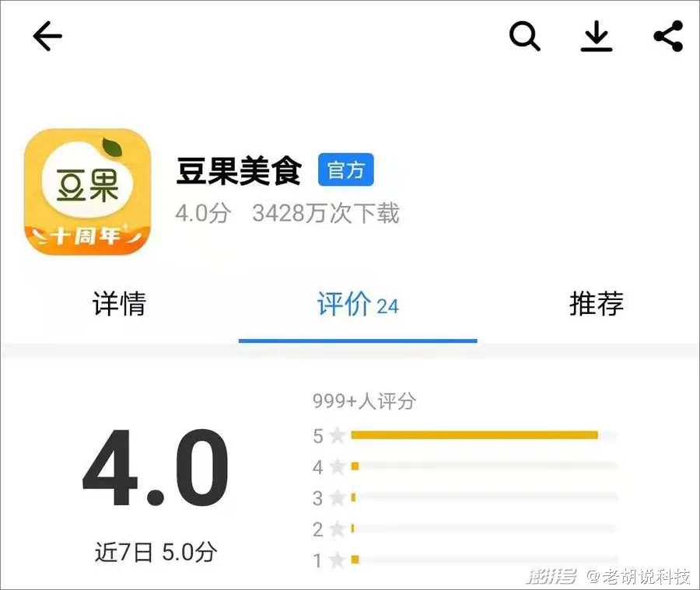Viewport: 700px width, 590px height.
Task: Tap the blue 官方 badge
Action: 346,169
